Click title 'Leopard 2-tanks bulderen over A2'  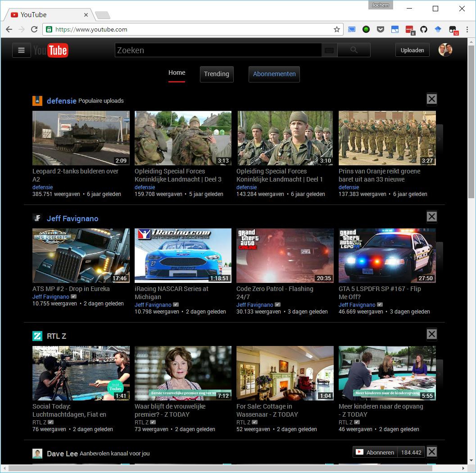click(75, 175)
